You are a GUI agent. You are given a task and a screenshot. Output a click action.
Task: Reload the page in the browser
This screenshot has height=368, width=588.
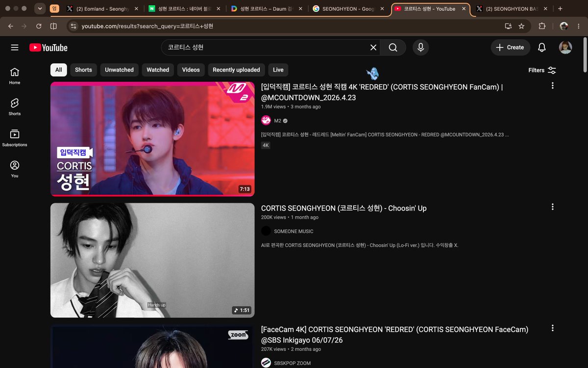[39, 26]
